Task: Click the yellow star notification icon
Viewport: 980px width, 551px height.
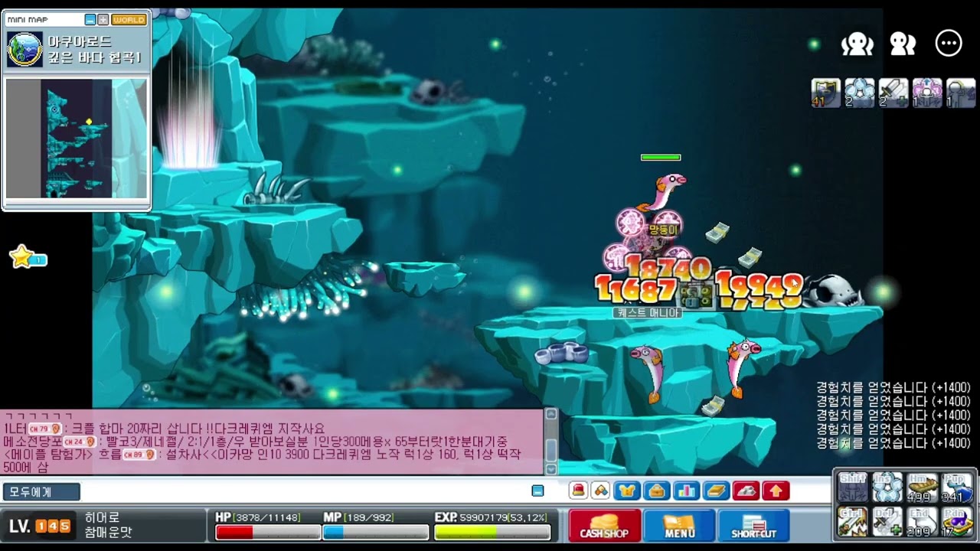Action: click(21, 256)
